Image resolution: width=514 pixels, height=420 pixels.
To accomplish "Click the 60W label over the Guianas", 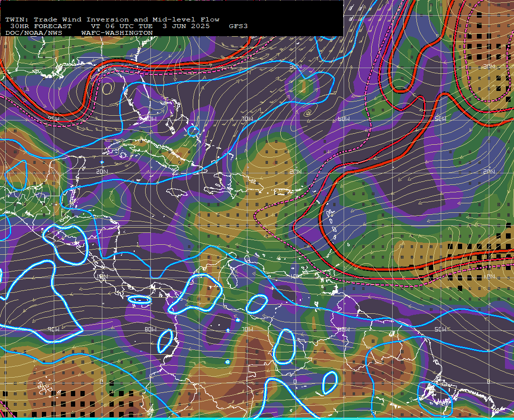I will [x=344, y=329].
